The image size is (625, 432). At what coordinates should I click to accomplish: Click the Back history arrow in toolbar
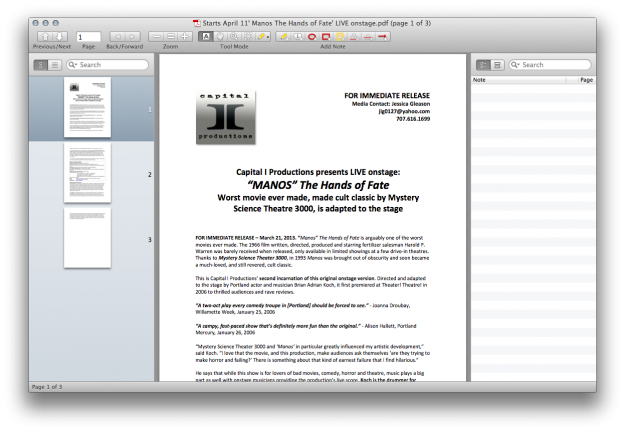(118, 37)
